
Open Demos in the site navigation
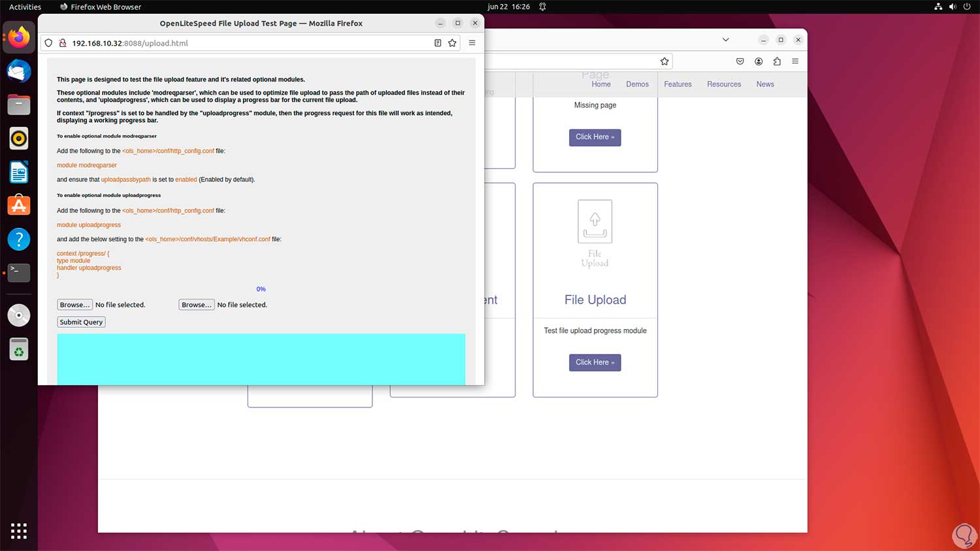(637, 84)
